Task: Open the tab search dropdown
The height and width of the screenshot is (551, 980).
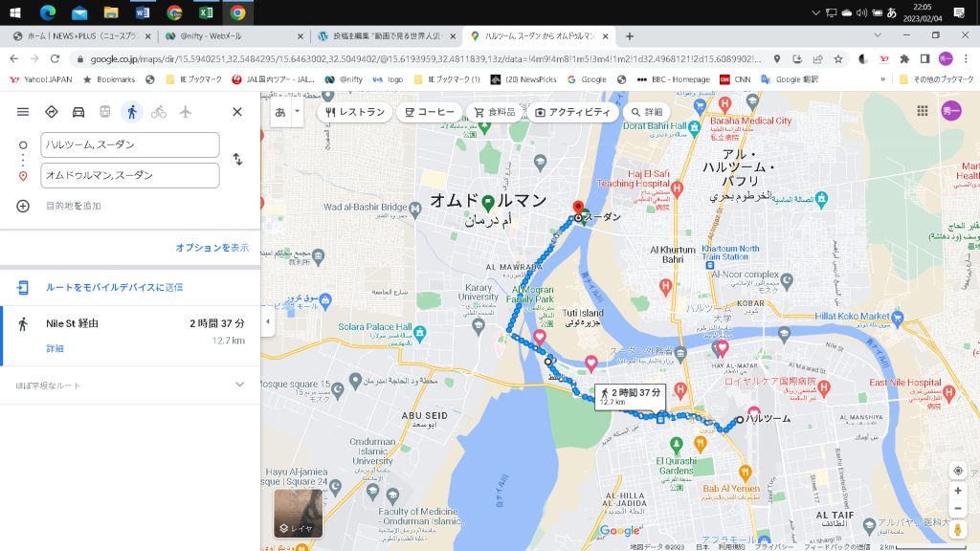Action: [x=878, y=35]
